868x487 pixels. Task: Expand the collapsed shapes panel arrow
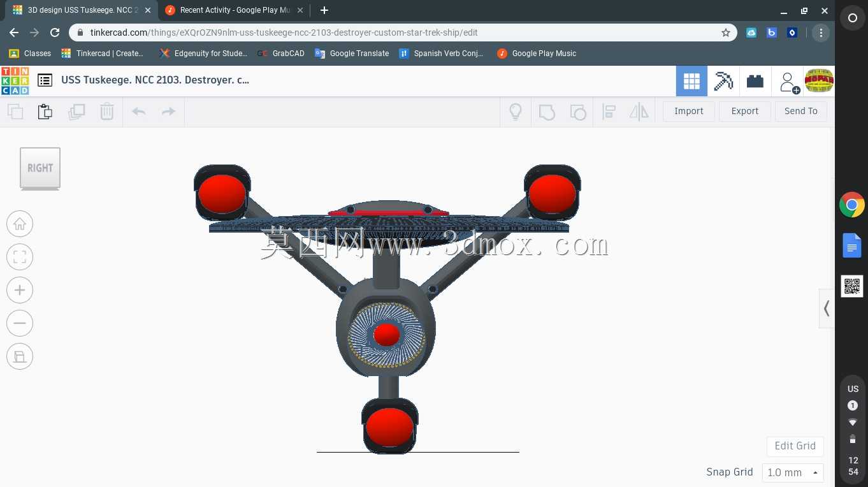click(x=827, y=309)
